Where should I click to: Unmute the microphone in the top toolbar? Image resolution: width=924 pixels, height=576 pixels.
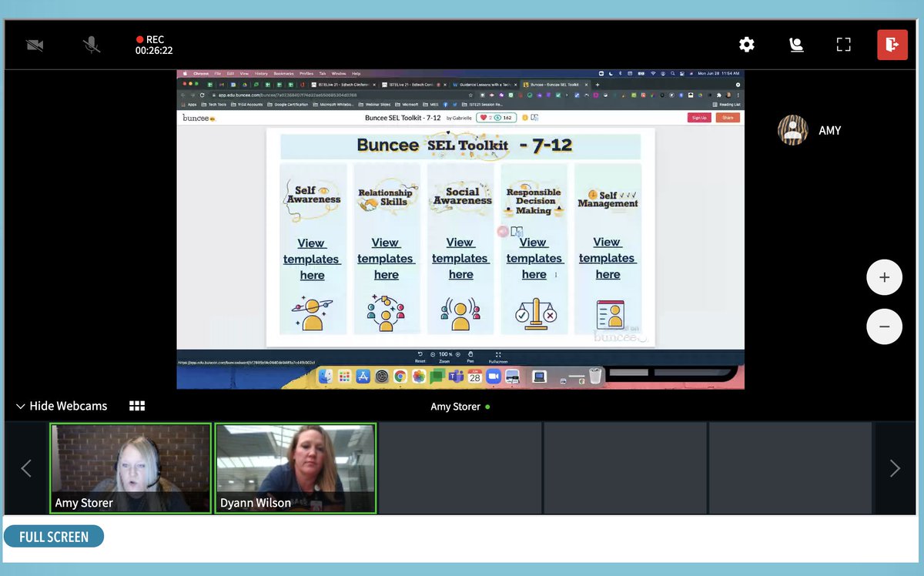point(92,44)
